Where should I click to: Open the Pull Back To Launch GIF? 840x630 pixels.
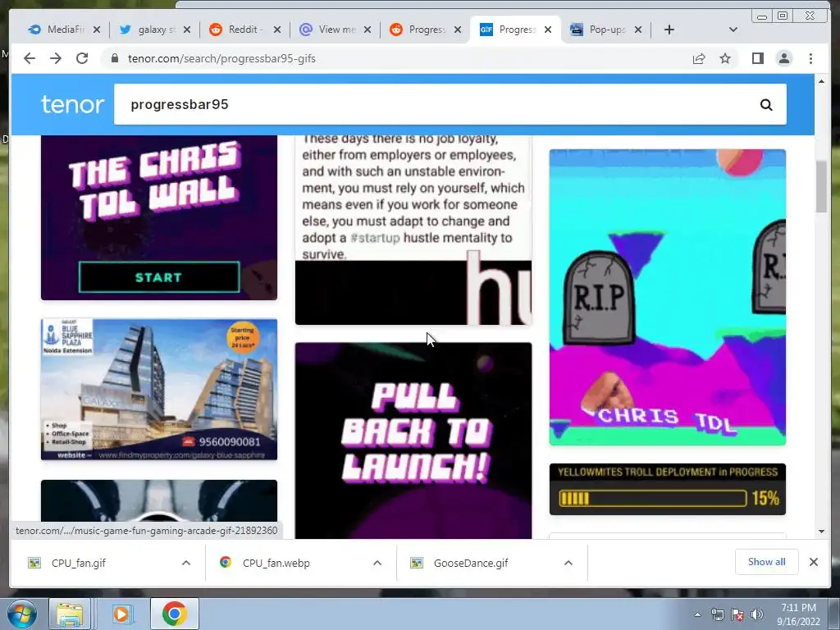click(x=413, y=441)
